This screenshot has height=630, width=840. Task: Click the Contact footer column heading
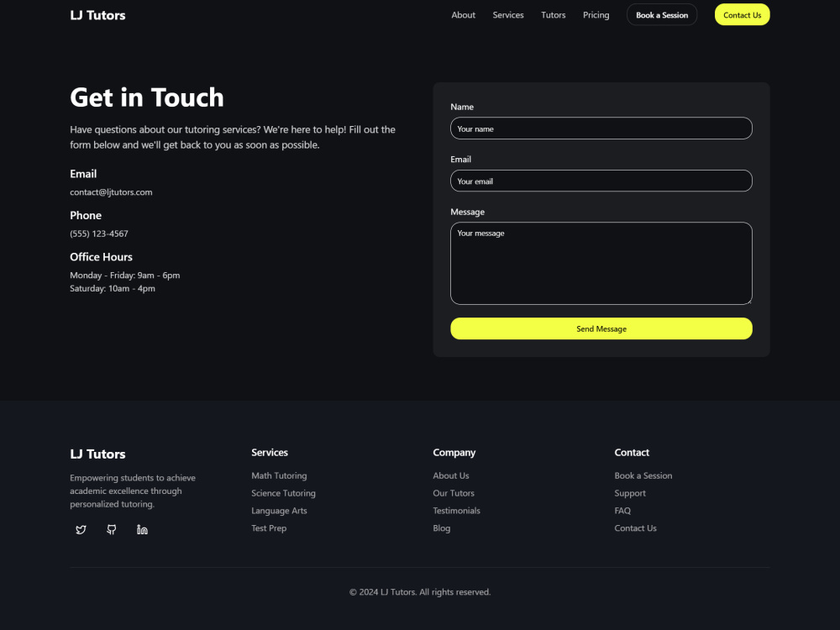click(632, 453)
